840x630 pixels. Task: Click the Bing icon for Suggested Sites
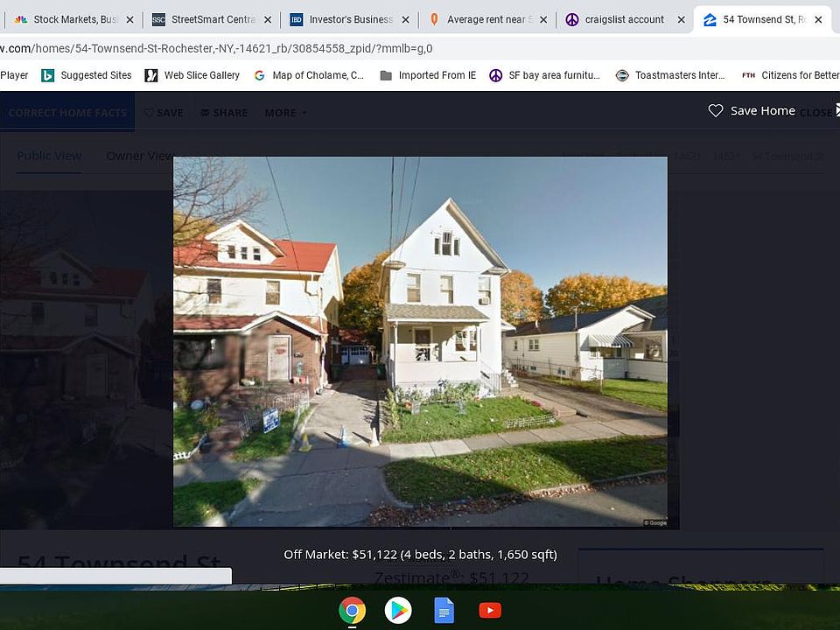coord(47,75)
